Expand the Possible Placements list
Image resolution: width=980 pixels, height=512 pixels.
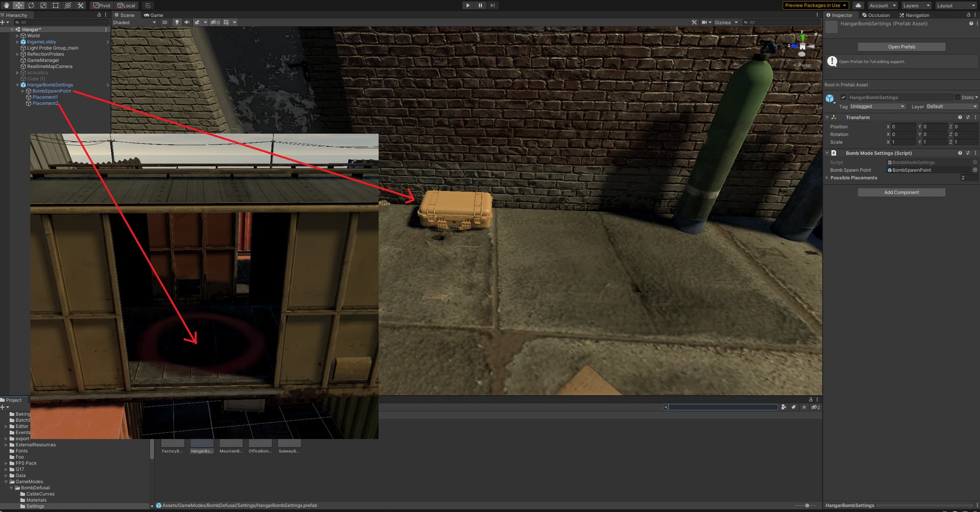pyautogui.click(x=828, y=178)
